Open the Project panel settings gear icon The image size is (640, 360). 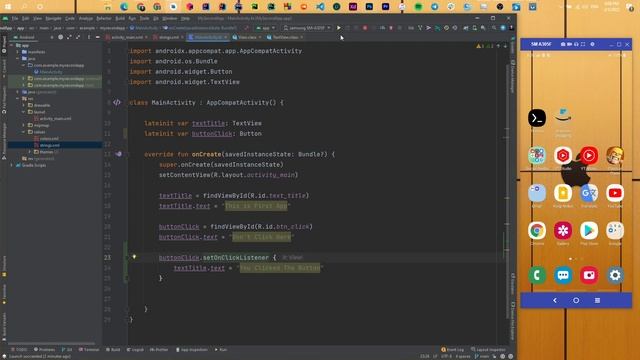89,37
